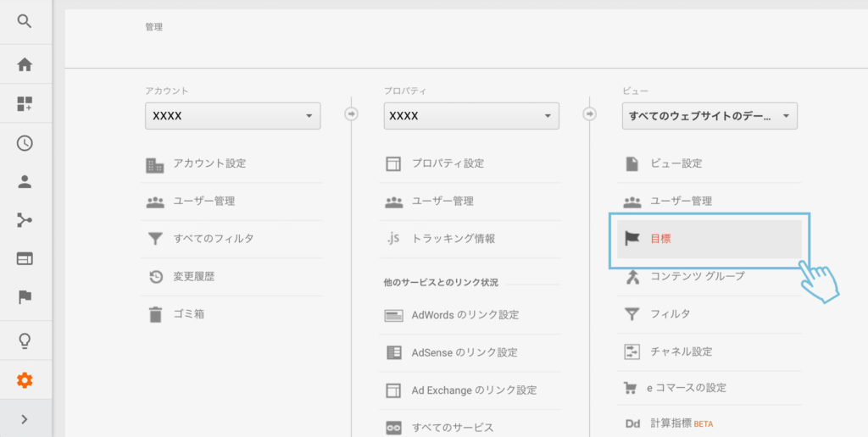Click the Discover lightbulb icon

click(x=25, y=340)
